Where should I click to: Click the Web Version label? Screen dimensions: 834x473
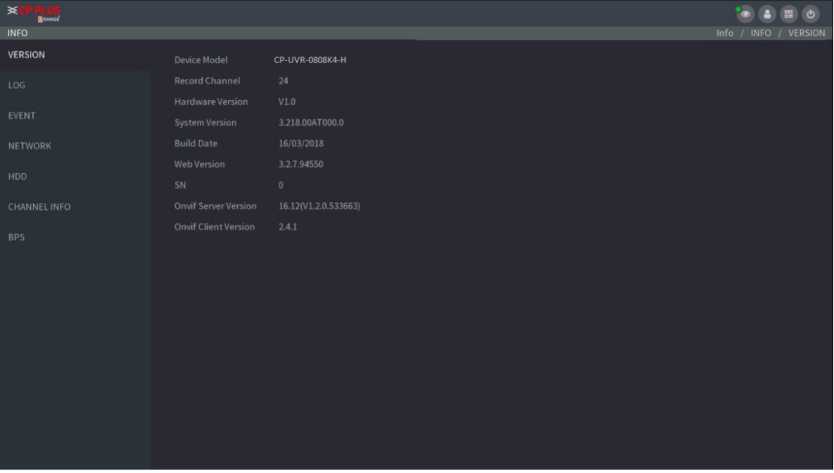(x=199, y=164)
